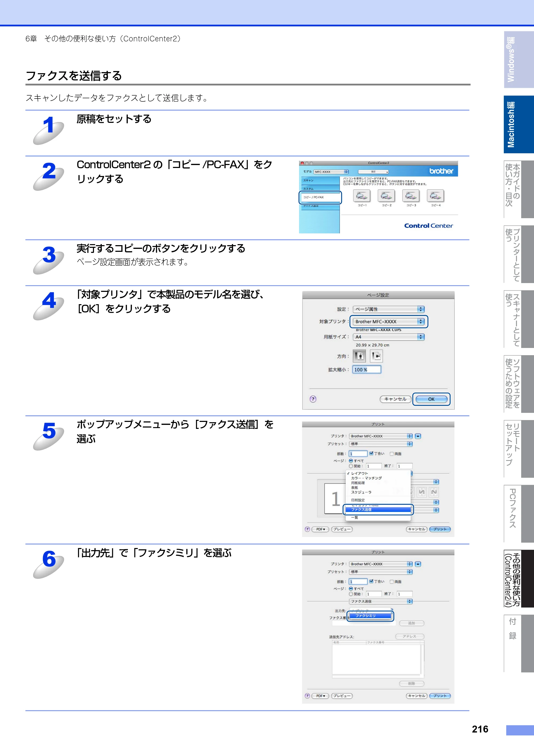
Task: Click the PDF button in the popup-menu print dialog
Action: pos(320,529)
